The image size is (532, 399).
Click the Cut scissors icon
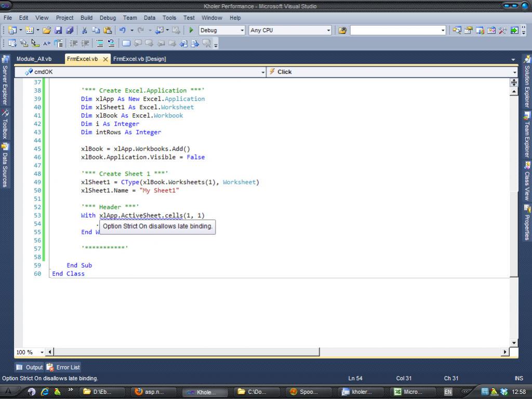[85, 30]
